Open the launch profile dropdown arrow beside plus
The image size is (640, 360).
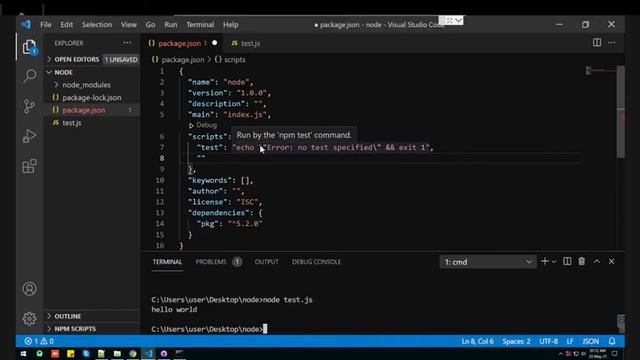click(554, 262)
